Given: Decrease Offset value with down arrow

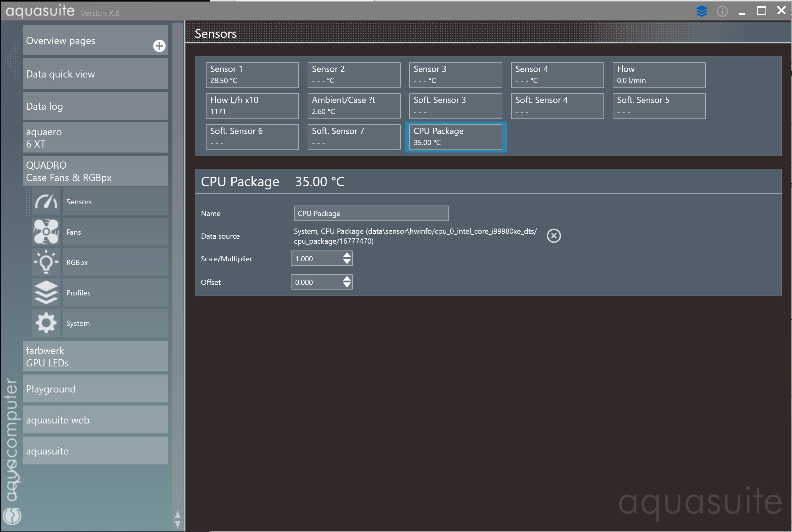Looking at the screenshot, I should tap(346, 285).
